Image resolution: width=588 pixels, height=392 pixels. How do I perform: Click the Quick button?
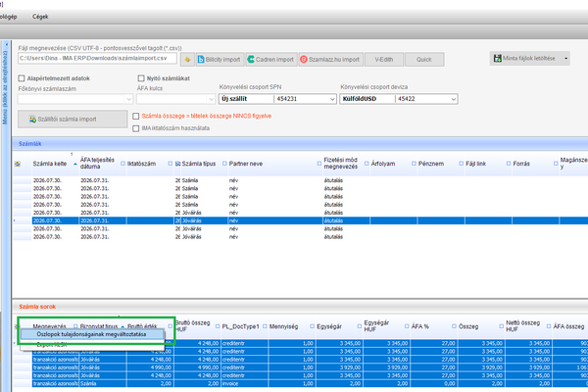coord(424,59)
